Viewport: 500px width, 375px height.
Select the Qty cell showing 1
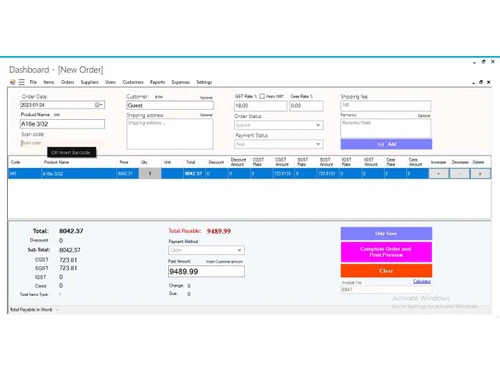coord(150,174)
